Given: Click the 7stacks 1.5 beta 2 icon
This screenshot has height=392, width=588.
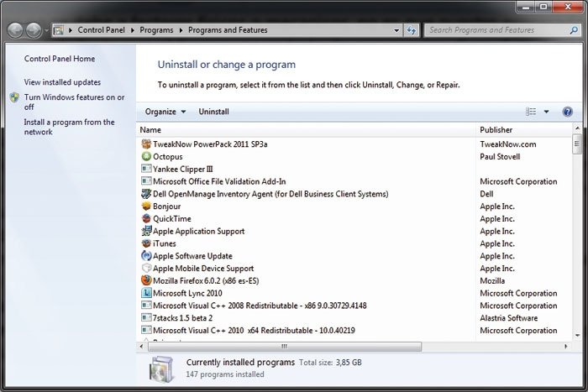Looking at the screenshot, I should (x=146, y=317).
